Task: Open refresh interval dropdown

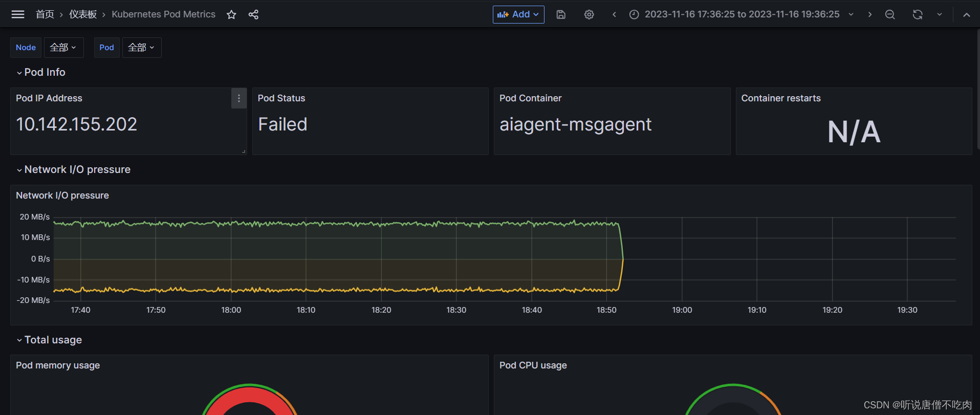Action: (940, 14)
